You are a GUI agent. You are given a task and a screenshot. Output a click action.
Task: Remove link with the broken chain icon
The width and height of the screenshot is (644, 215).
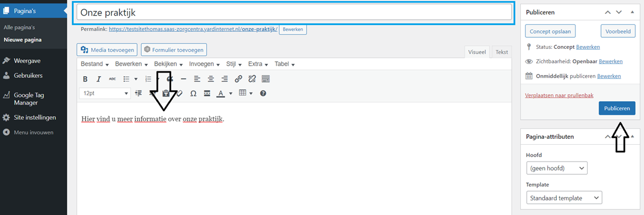tap(252, 79)
